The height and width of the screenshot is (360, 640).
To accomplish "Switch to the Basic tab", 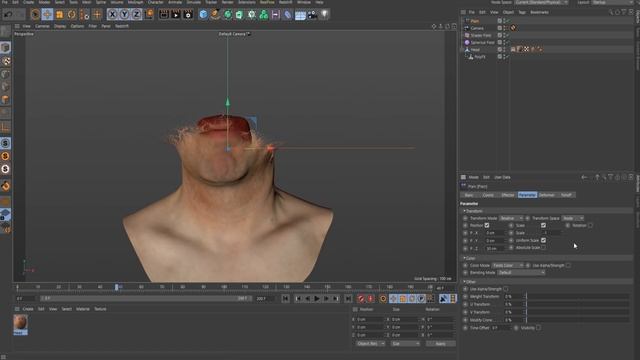I will click(x=469, y=195).
